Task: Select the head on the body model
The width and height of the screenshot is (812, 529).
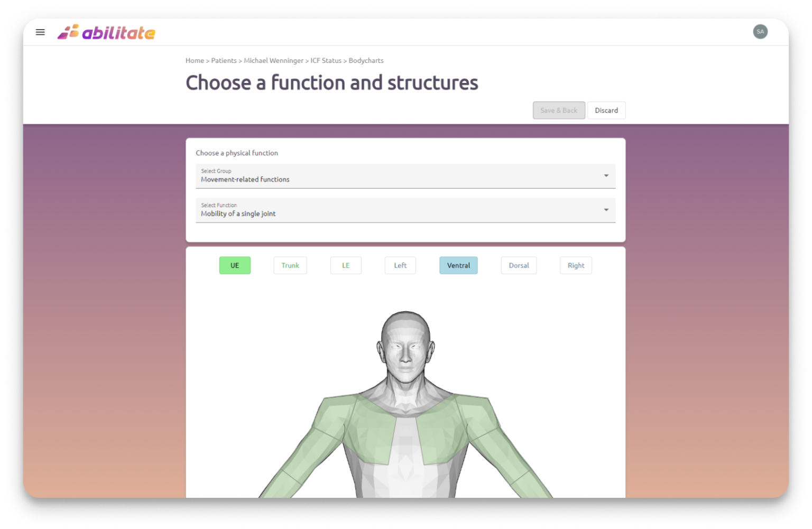Action: (405, 344)
